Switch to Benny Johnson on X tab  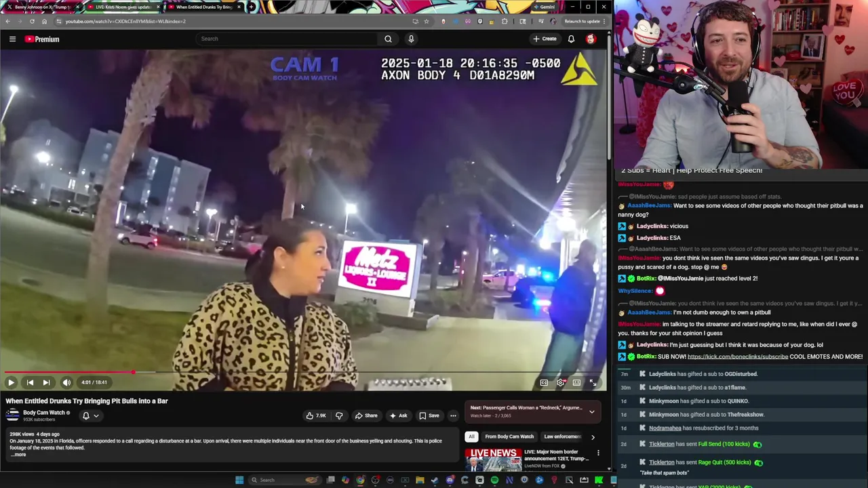click(x=42, y=7)
